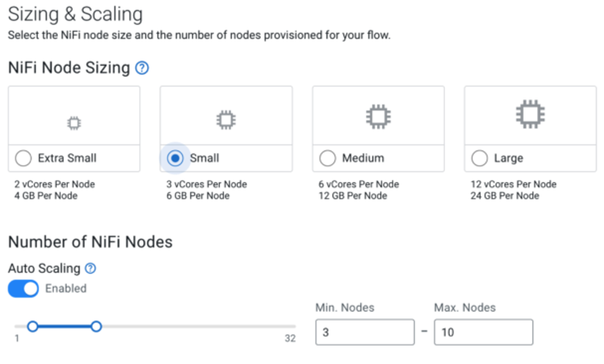Click the Medium node chip icon
This screenshot has width=604, height=364.
(x=378, y=116)
